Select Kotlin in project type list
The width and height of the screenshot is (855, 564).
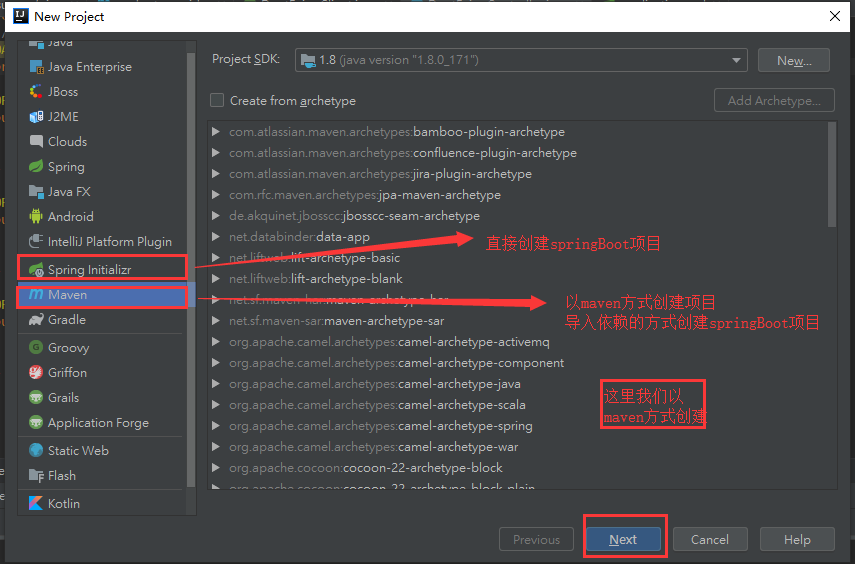pyautogui.click(x=102, y=503)
